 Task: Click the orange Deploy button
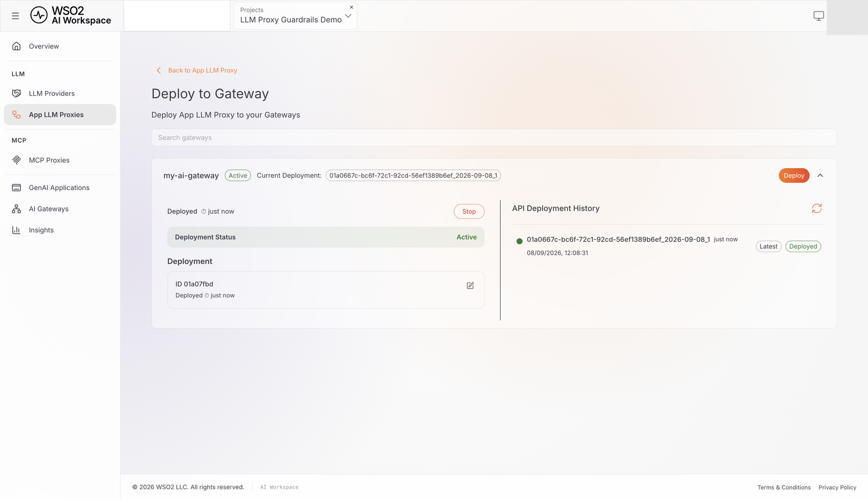tap(794, 176)
